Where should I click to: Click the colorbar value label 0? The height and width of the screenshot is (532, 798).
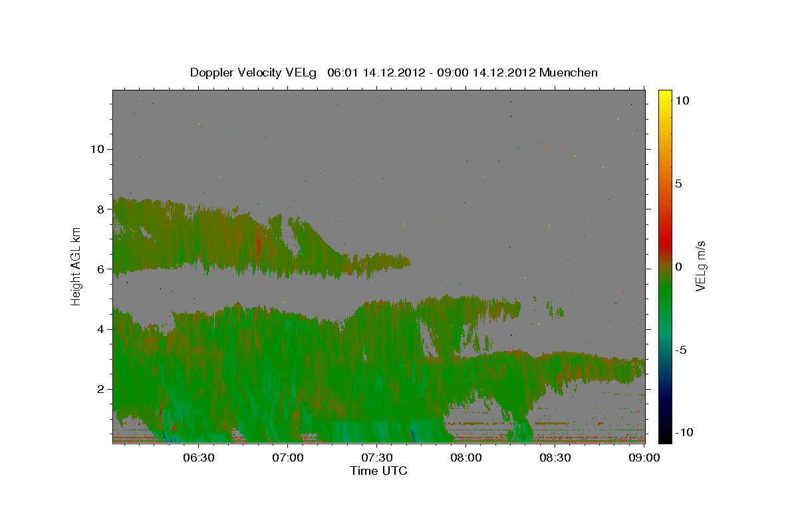pyautogui.click(x=679, y=267)
